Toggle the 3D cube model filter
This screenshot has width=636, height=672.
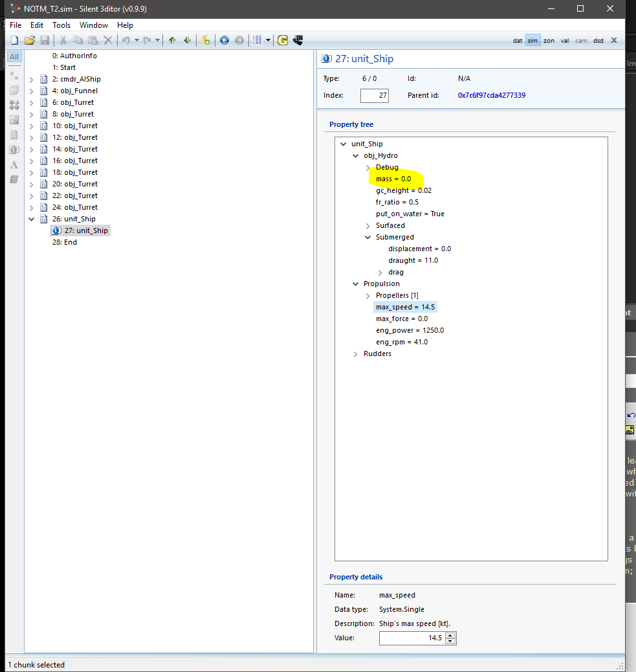[x=14, y=90]
